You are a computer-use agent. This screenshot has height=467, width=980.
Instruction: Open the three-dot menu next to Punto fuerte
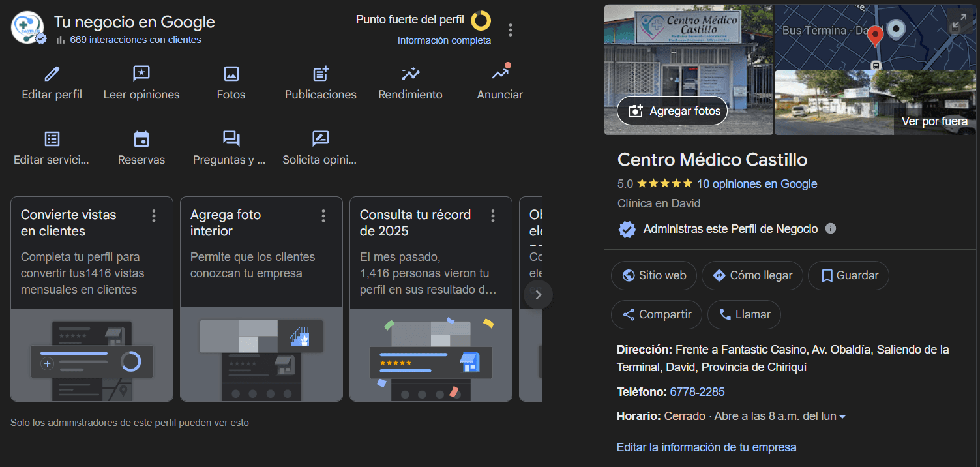pyautogui.click(x=511, y=30)
